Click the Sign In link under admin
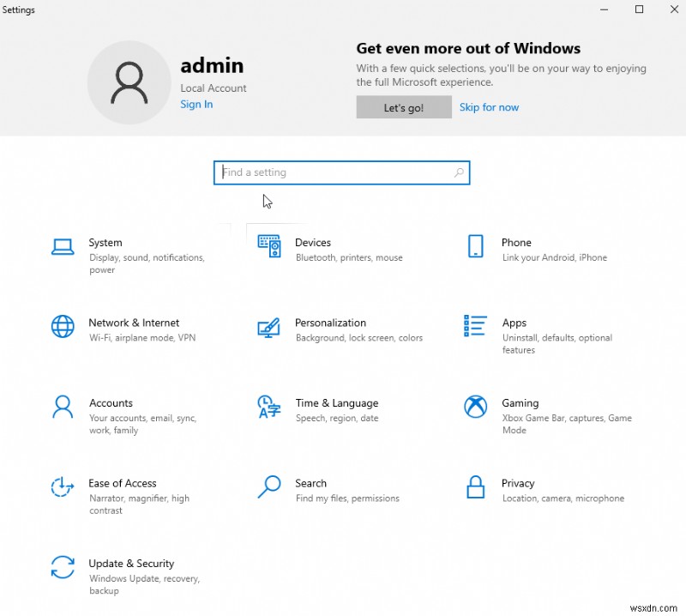The height and width of the screenshot is (616, 686). [x=196, y=104]
